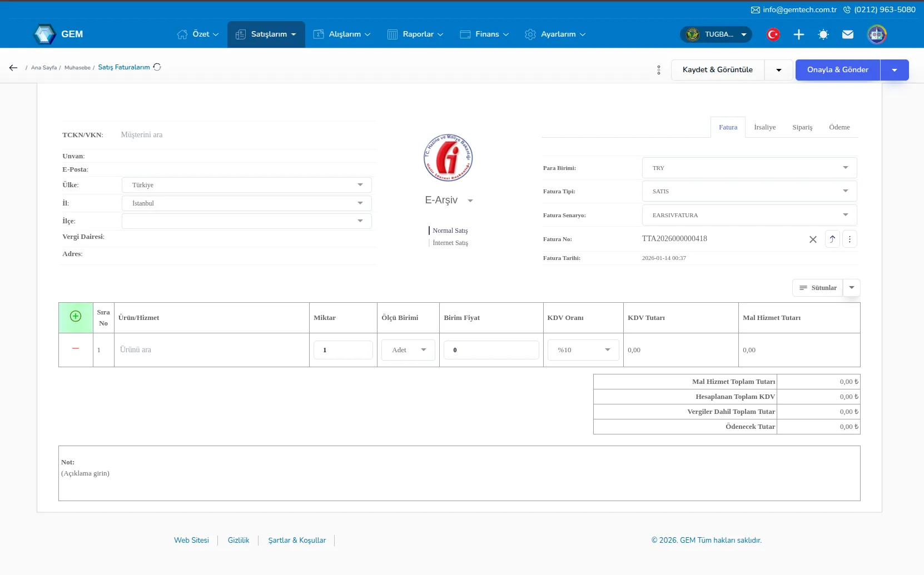Screen dimensions: 924x575
Task: Switch to the Ödeme tab
Action: click(x=839, y=127)
